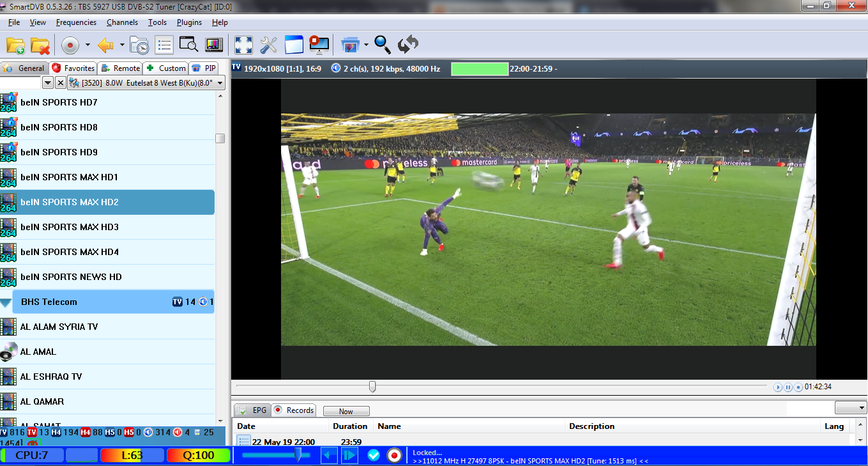Toggle the channel list view icon

[x=164, y=45]
